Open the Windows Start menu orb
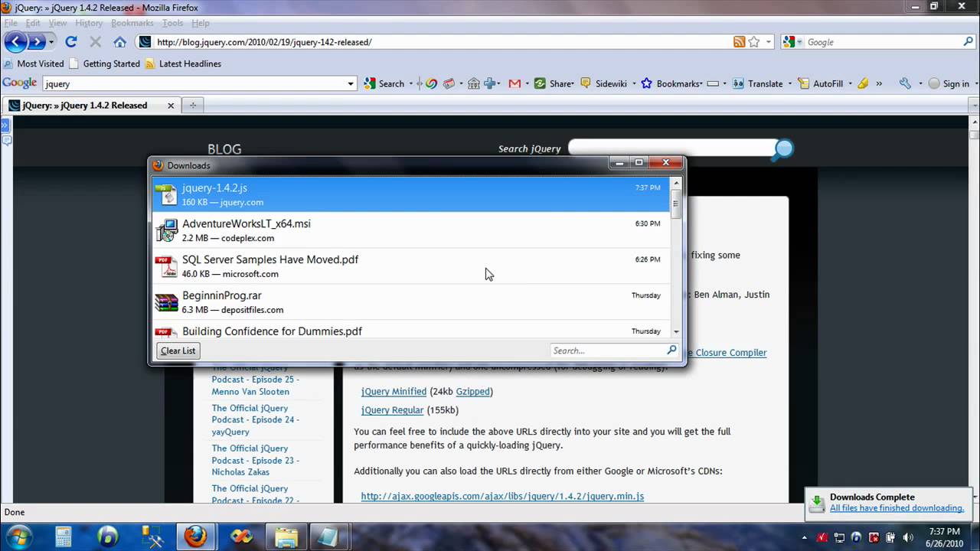This screenshot has width=980, height=551. 18,536
